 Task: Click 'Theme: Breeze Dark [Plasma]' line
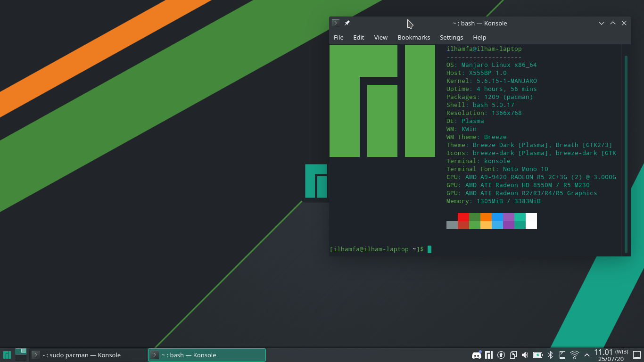pos(529,145)
